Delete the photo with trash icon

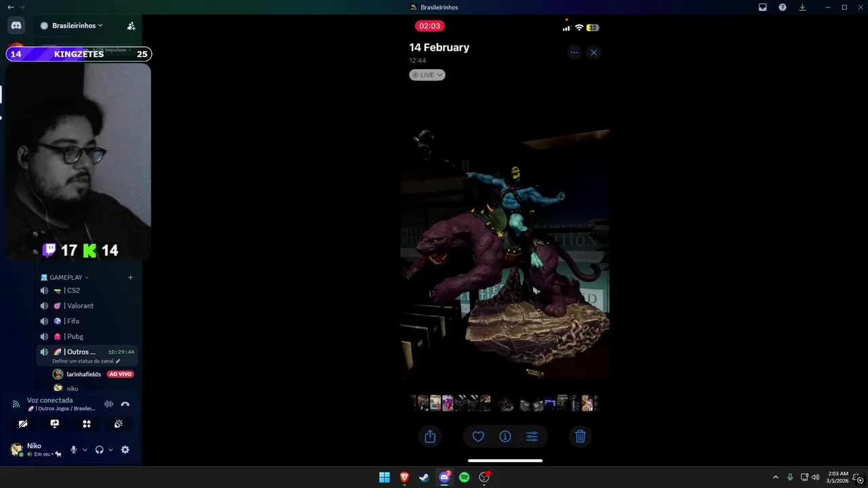[x=580, y=436]
